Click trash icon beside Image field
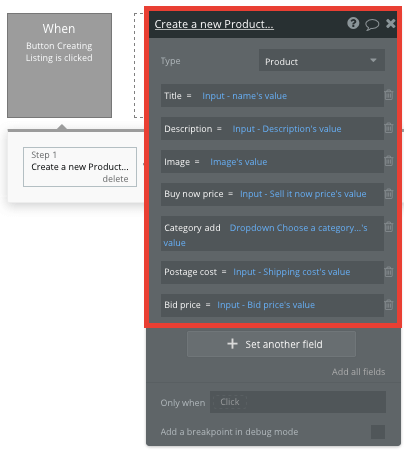Screen dimensions: 404x450 pyautogui.click(x=389, y=161)
